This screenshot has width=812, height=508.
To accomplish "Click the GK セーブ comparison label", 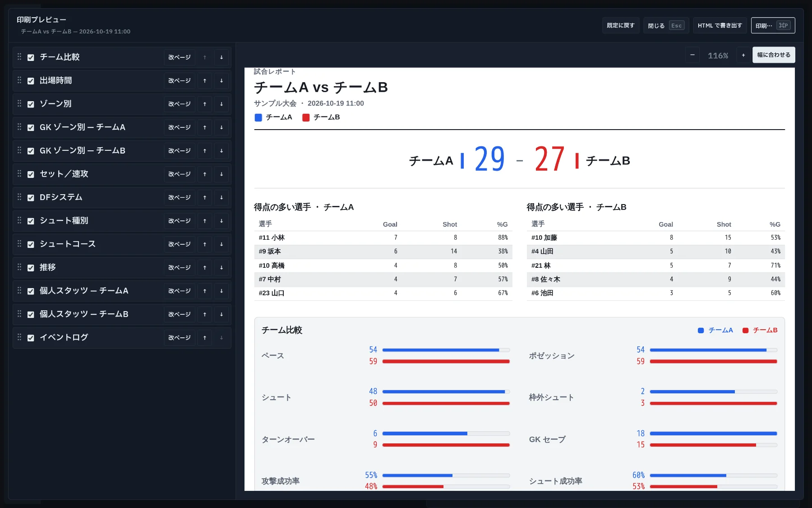I will click(x=547, y=439).
